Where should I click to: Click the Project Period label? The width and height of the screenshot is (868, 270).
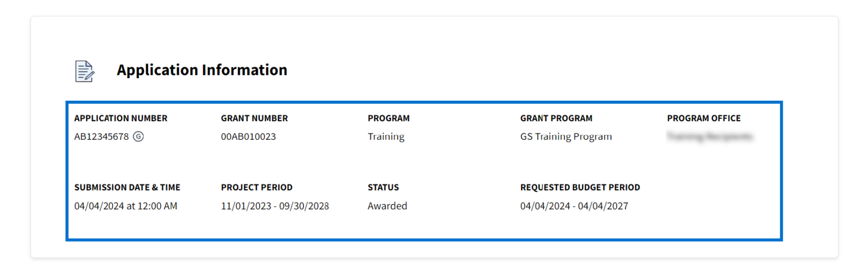257,187
